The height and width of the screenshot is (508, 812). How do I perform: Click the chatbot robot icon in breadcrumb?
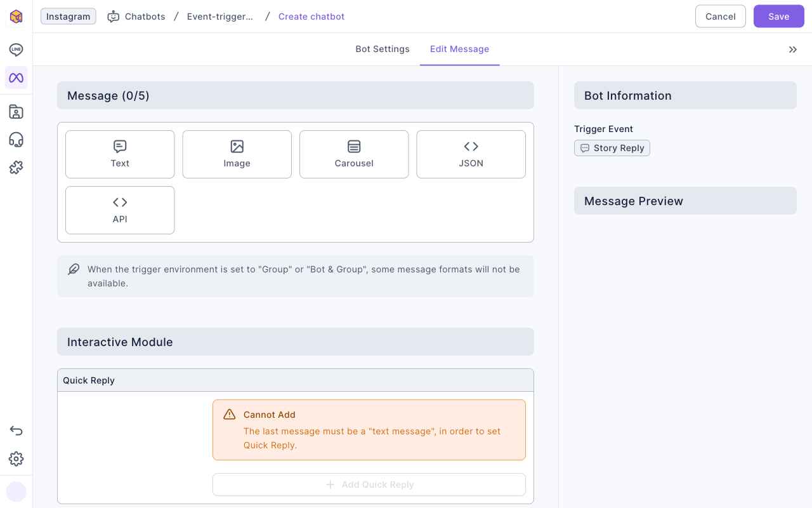point(113,17)
